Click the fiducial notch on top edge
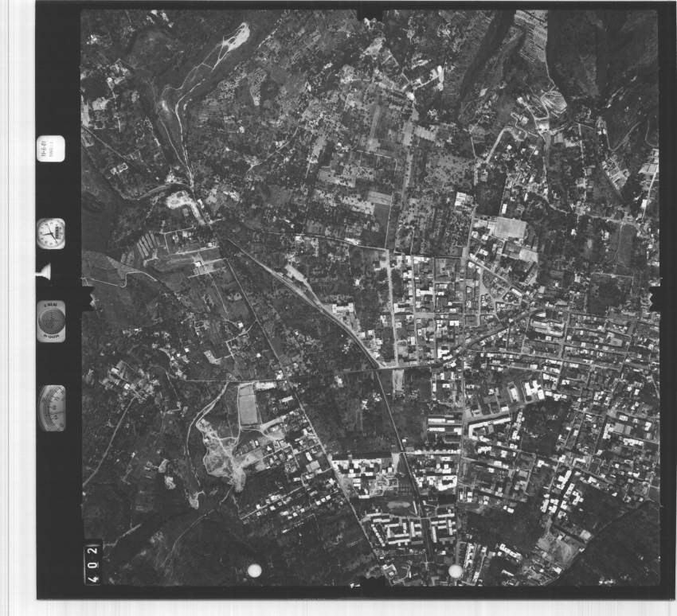 371,14
